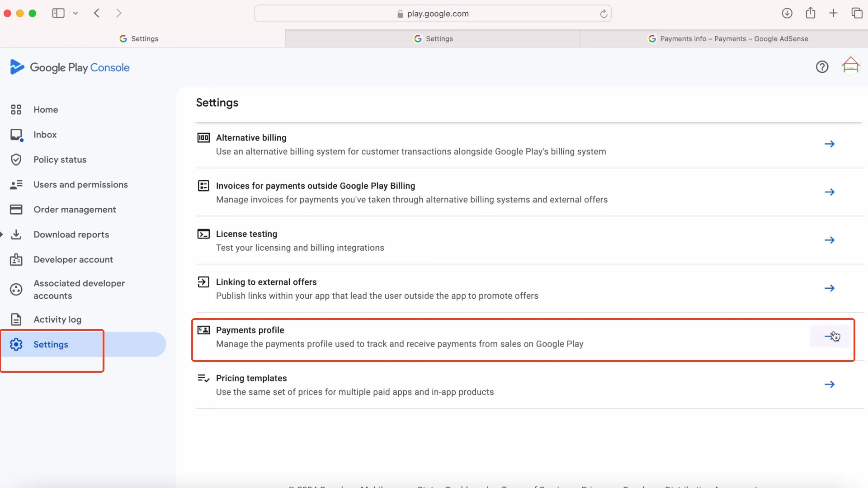868x488 pixels.
Task: Click the Activity log document icon
Action: (x=16, y=319)
